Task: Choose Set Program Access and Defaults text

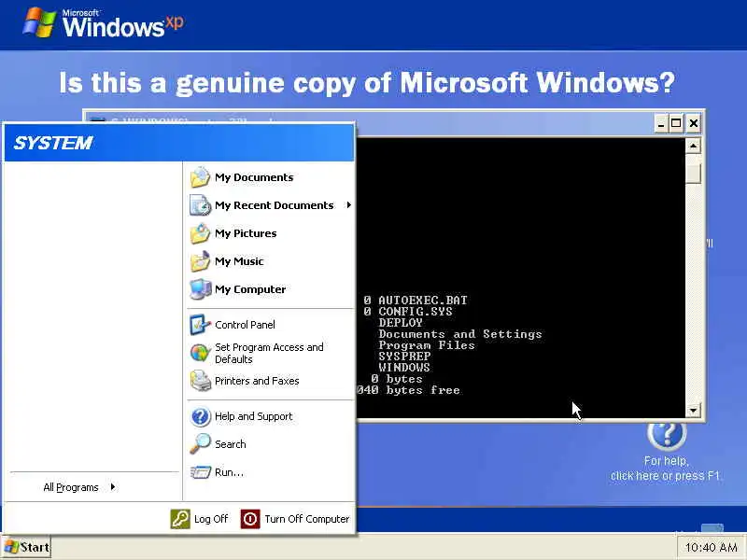Action: pos(269,354)
